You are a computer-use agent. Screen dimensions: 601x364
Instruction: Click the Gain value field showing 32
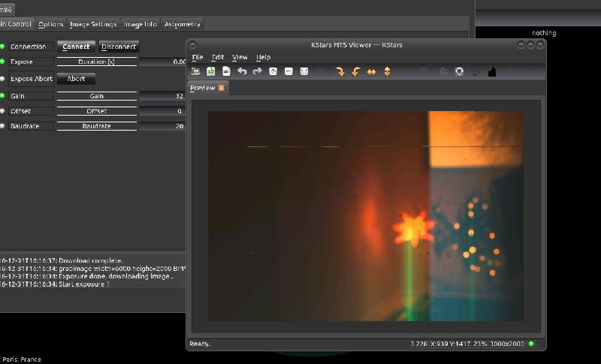[x=163, y=96]
